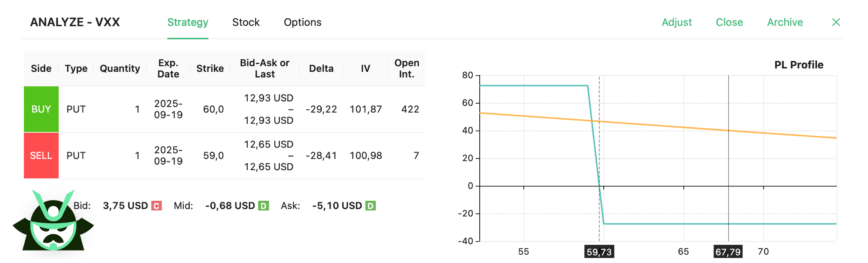
Task: Click the Exp. Date column header
Action: coord(168,68)
